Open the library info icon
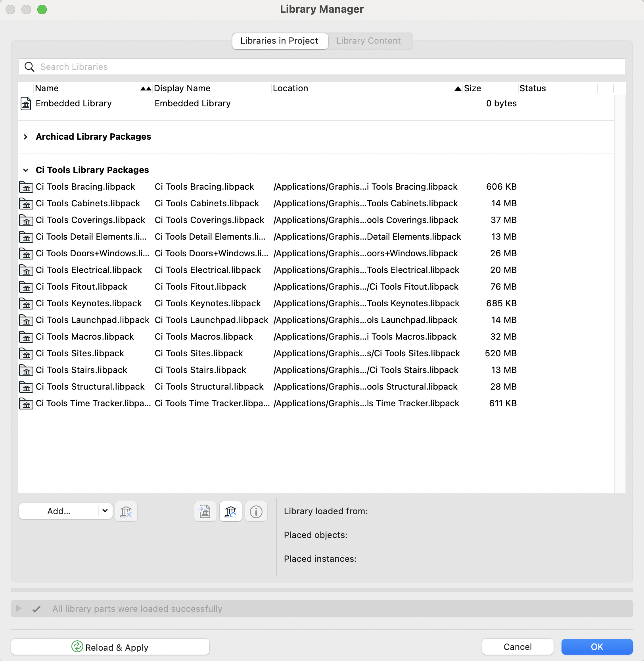The height and width of the screenshot is (661, 644). [256, 511]
